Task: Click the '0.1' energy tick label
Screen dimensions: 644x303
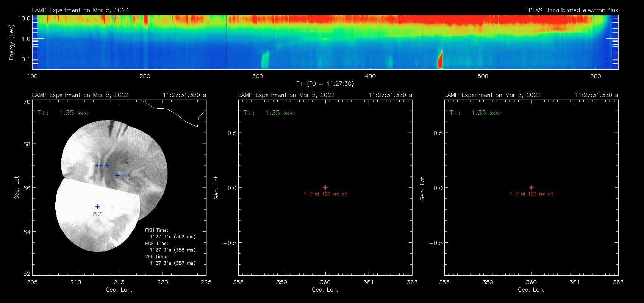Action: [x=26, y=59]
